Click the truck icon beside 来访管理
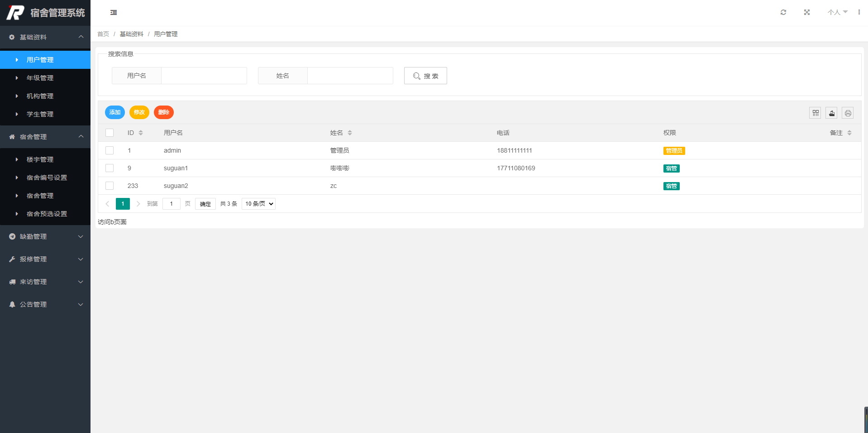868x433 pixels. [12, 282]
